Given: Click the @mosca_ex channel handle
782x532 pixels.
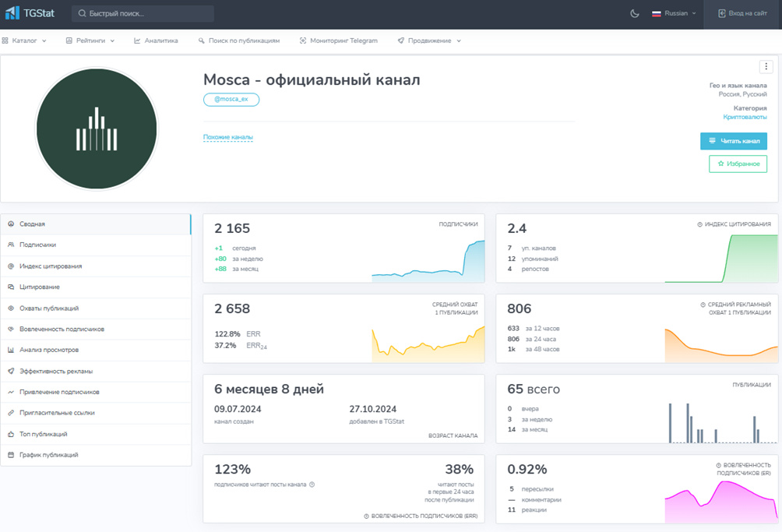Looking at the screenshot, I should [x=231, y=100].
